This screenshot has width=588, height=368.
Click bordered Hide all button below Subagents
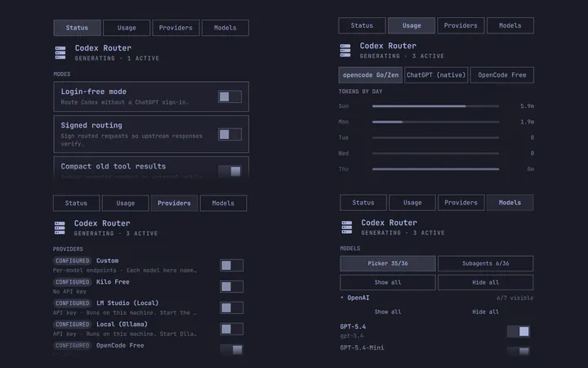click(x=485, y=282)
